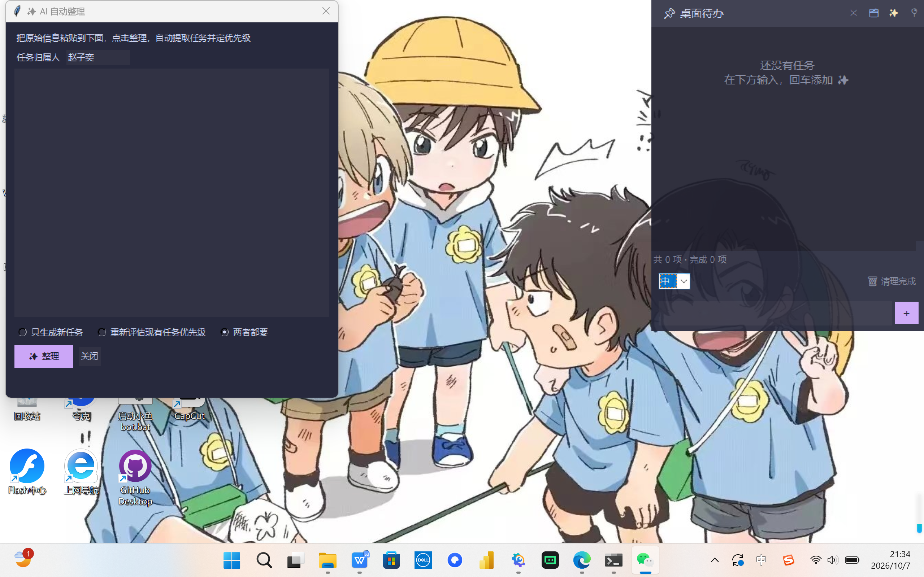Click the pushpin icon beside 桌面待办
The height and width of the screenshot is (577, 924).
point(669,13)
